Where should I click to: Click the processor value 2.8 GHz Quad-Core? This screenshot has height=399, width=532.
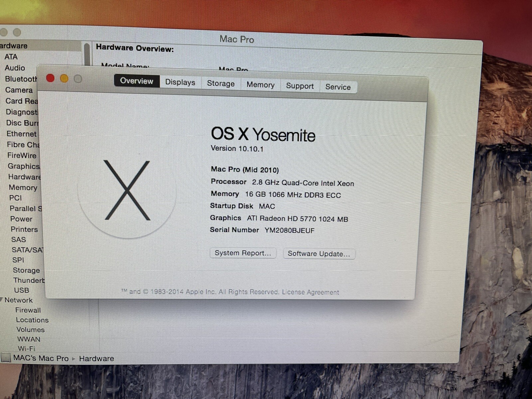(303, 183)
